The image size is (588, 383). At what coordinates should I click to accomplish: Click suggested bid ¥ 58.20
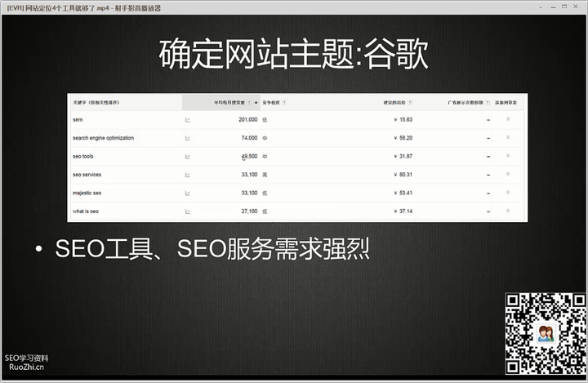tap(403, 138)
